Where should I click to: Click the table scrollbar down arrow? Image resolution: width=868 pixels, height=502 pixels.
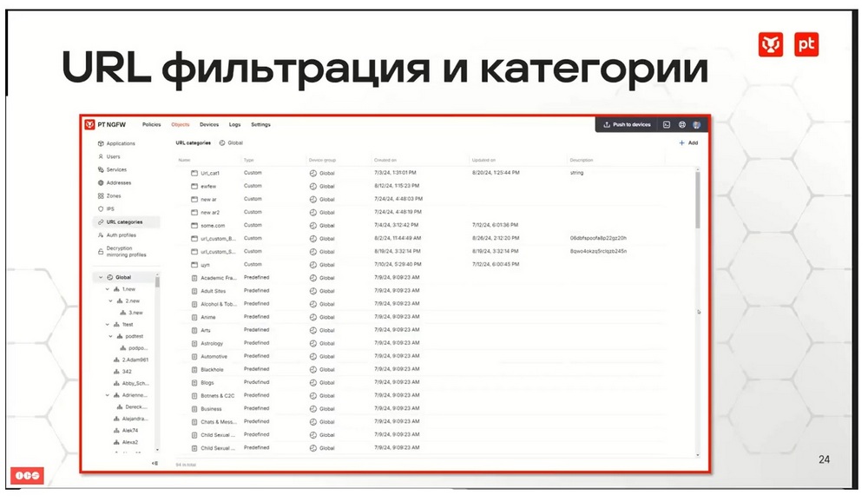coord(698,455)
